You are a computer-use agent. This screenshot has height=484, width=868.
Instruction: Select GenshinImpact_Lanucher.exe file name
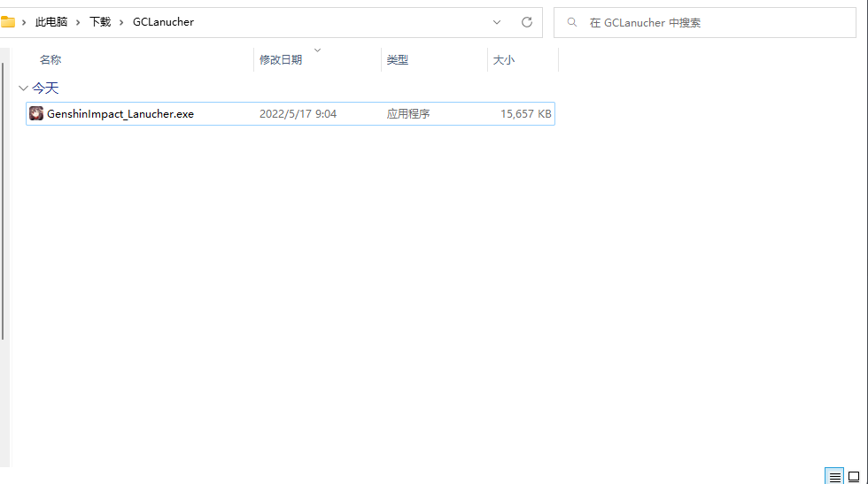tap(120, 114)
